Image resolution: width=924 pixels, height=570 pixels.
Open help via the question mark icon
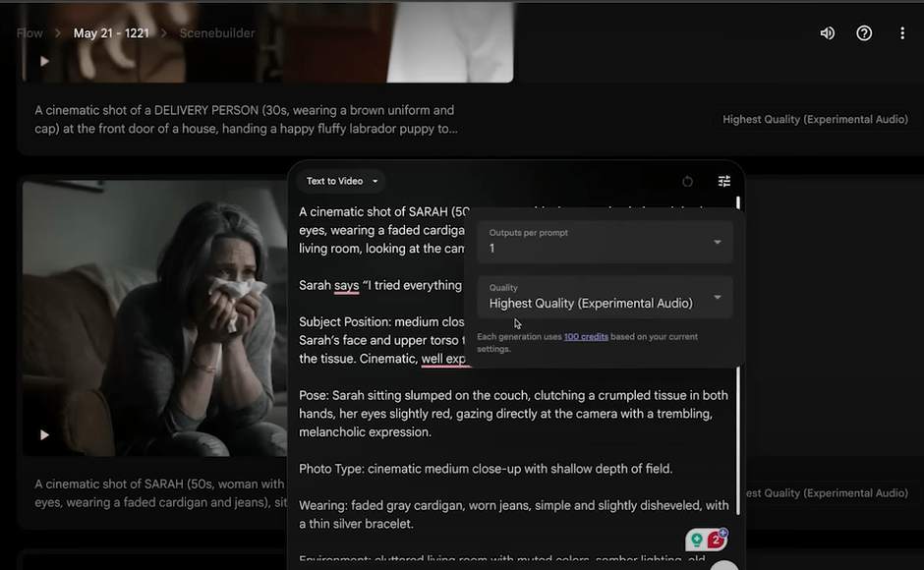tap(864, 33)
